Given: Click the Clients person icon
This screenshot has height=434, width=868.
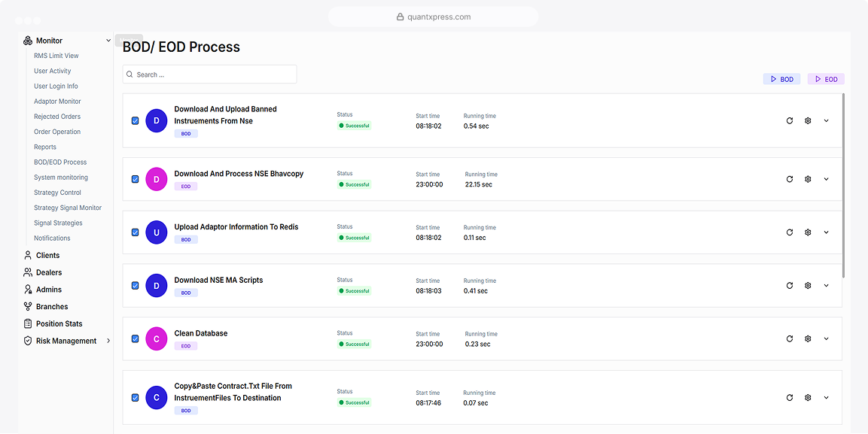Looking at the screenshot, I should click(x=28, y=256).
